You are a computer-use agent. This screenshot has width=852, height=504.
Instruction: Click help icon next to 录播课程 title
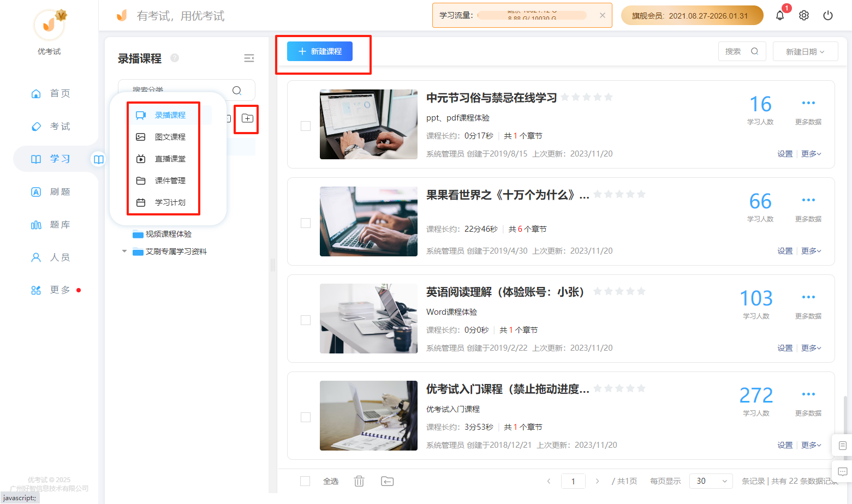175,58
